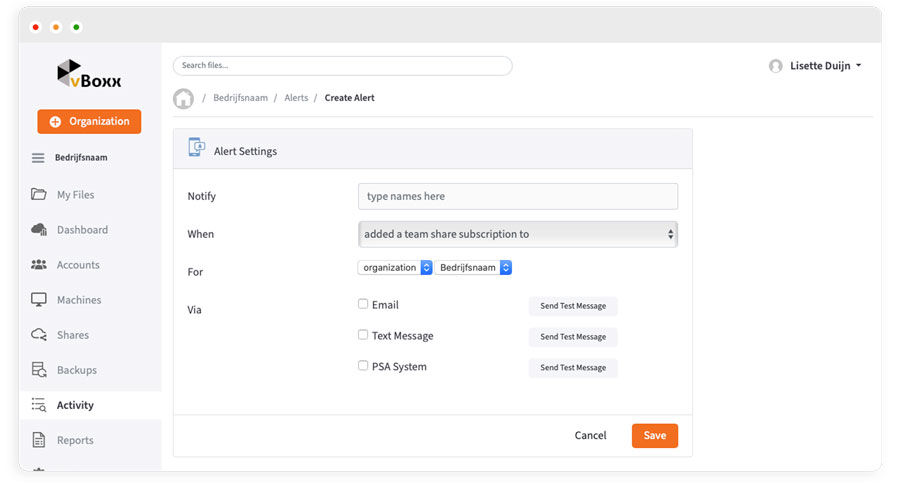Enable the Email notification checkbox
900x488 pixels.
363,304
